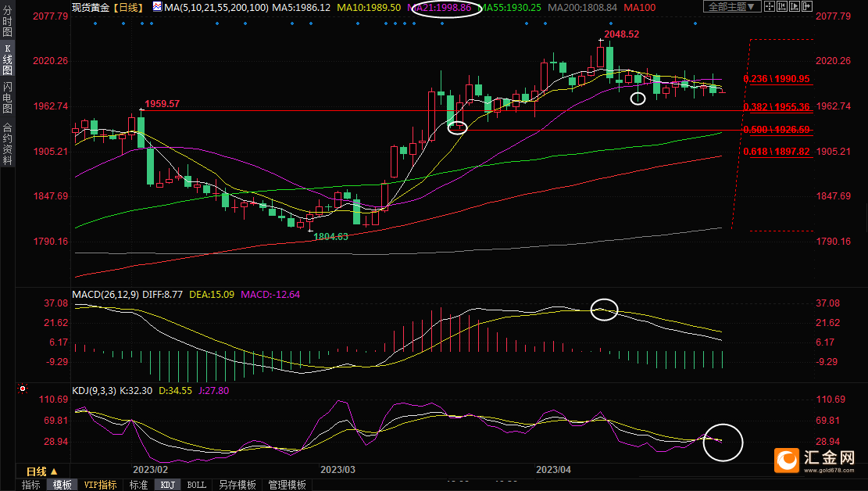Choose the KDJ template

tap(168, 485)
